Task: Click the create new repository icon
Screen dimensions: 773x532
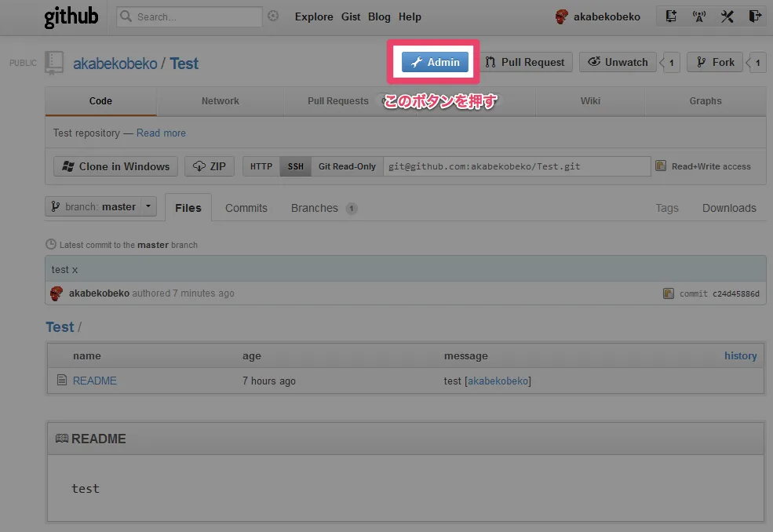Action: [x=671, y=16]
